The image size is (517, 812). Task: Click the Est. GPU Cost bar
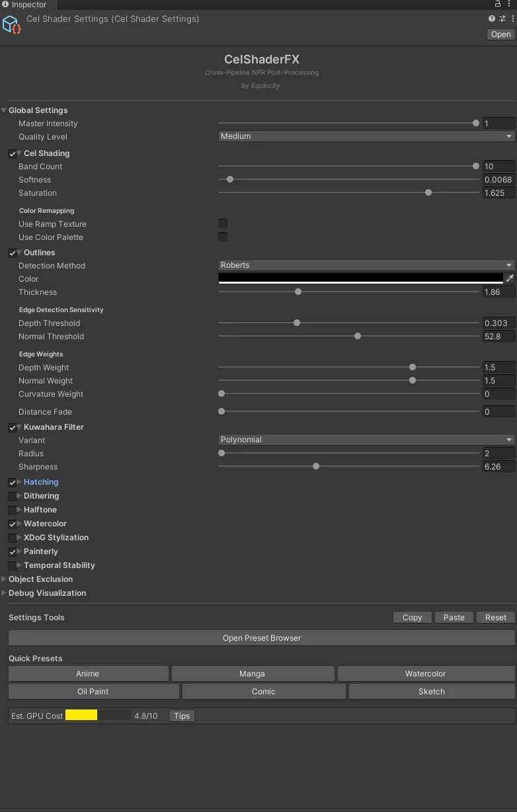[98, 715]
